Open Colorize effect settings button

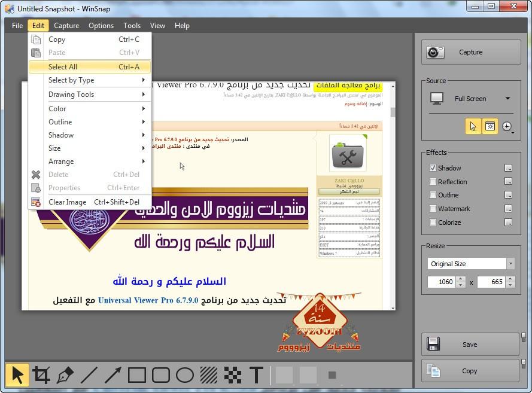pyautogui.click(x=508, y=223)
